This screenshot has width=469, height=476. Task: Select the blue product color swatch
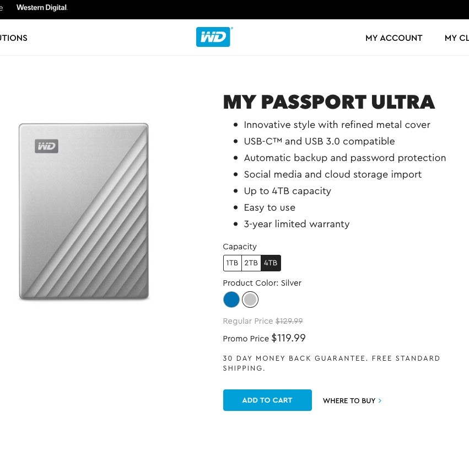(231, 299)
